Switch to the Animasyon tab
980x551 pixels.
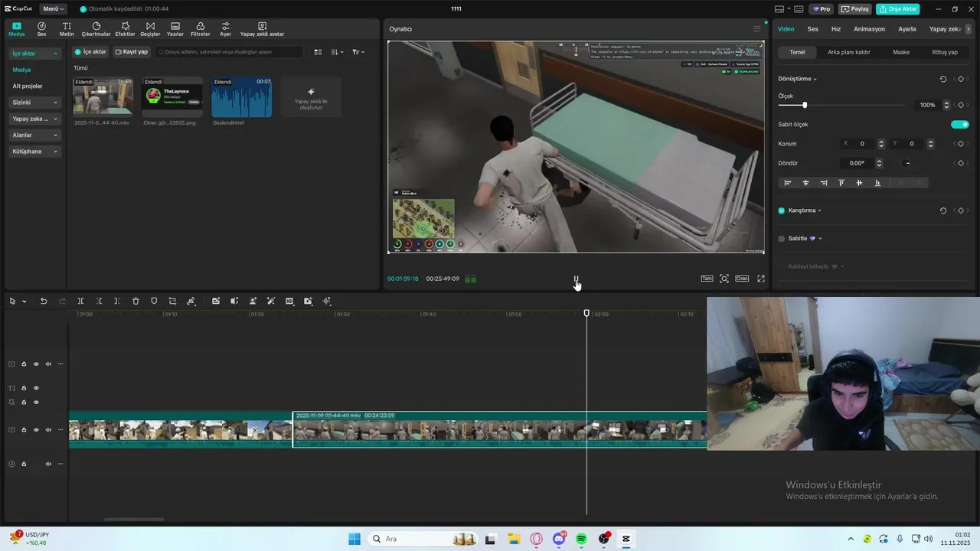pyautogui.click(x=869, y=29)
